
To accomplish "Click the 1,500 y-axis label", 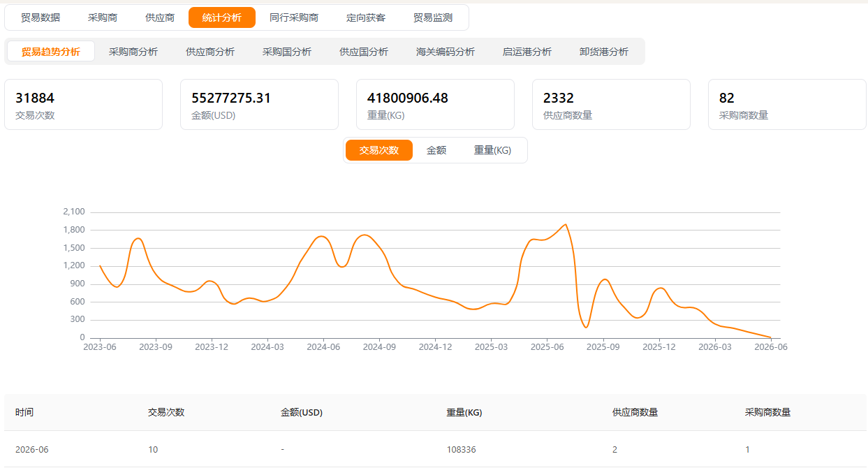I will (73, 248).
